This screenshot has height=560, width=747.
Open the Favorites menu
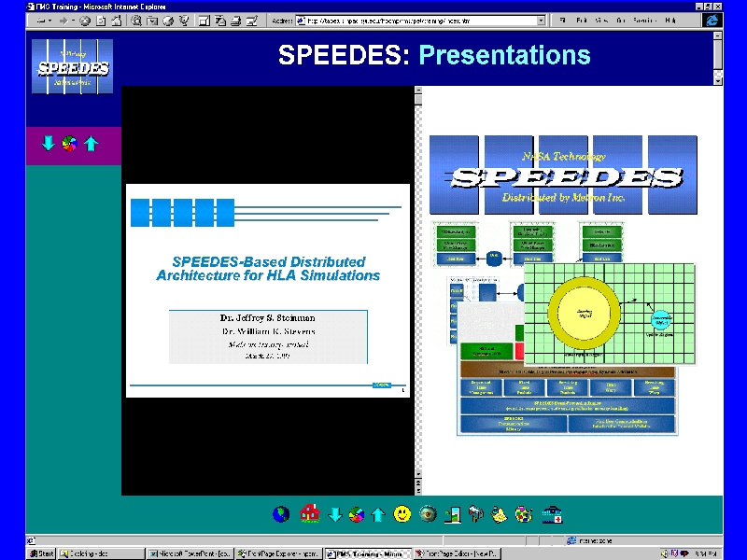pos(645,21)
